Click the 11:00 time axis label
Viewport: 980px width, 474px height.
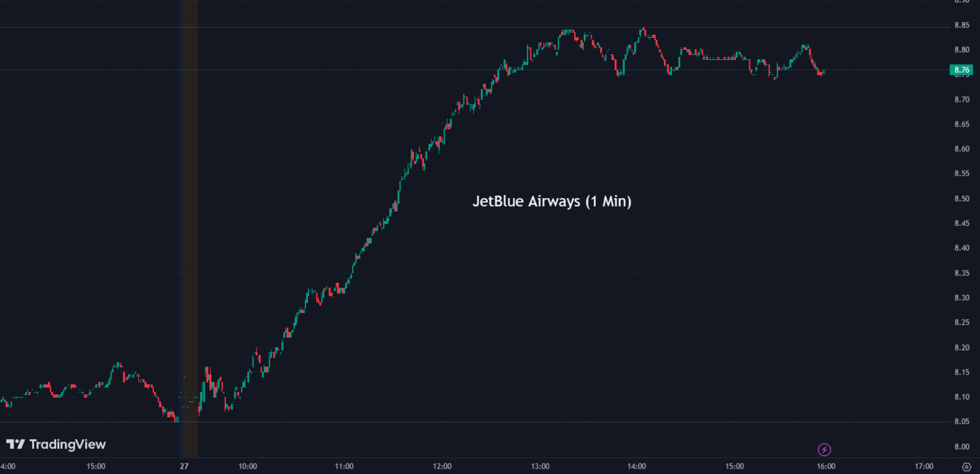point(344,466)
